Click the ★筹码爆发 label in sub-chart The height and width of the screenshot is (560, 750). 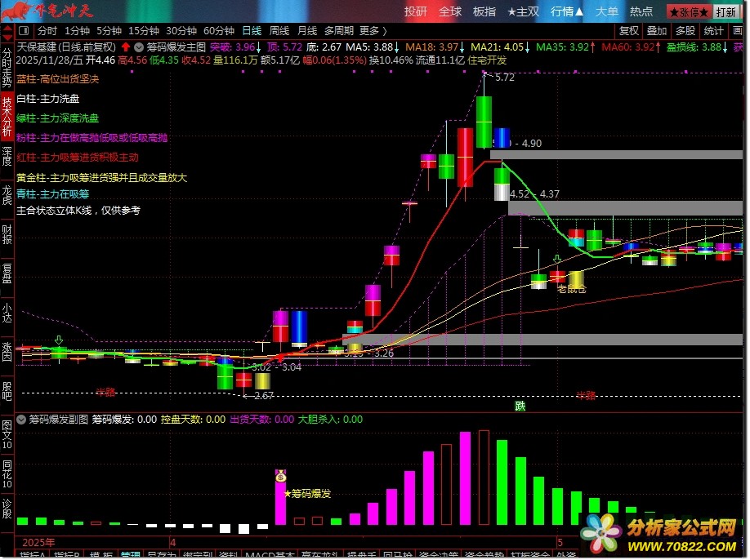[x=307, y=494]
